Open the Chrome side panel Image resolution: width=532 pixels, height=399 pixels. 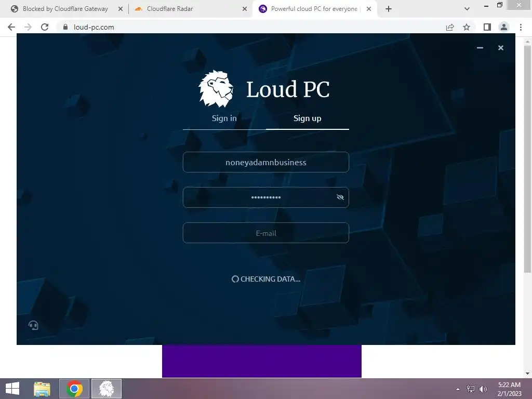[x=487, y=27]
